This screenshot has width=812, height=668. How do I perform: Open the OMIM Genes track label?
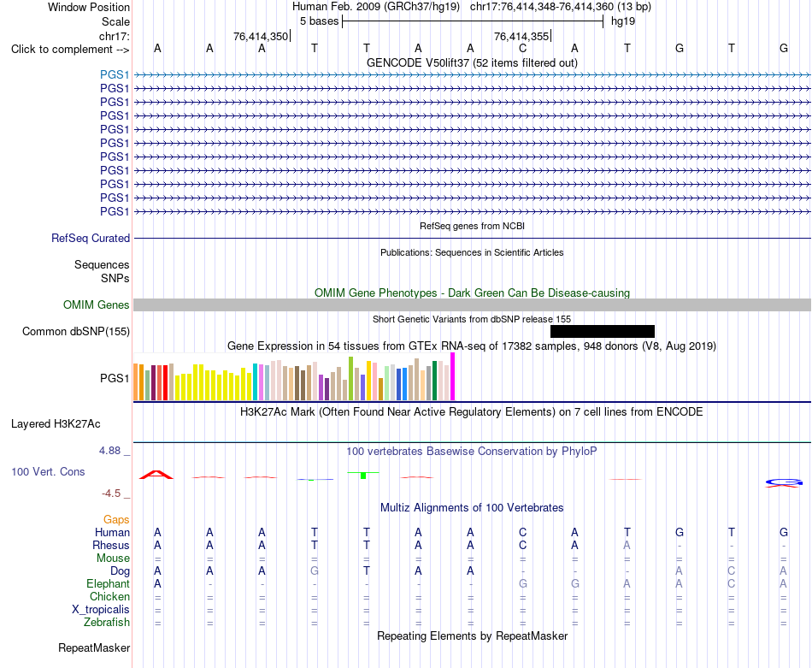(x=97, y=304)
